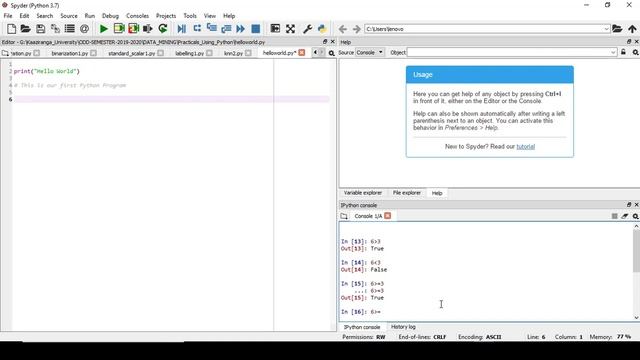The width and height of the screenshot is (640, 360).
Task: Click the @ symbol finder icon
Action: tap(84, 29)
